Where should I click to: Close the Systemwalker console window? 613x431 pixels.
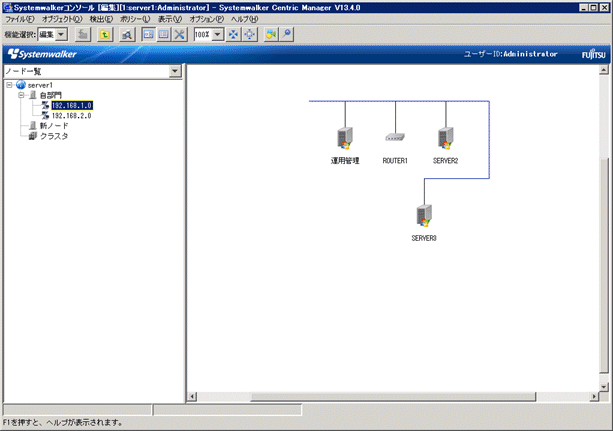pos(604,7)
